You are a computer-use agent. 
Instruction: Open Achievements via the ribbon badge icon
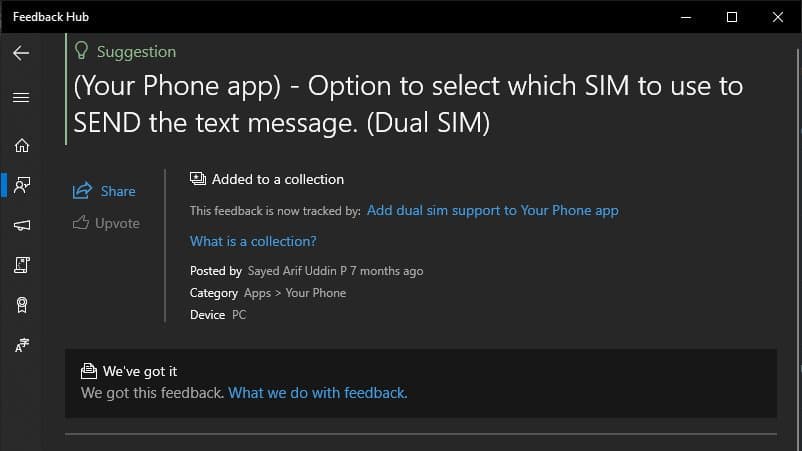pyautogui.click(x=21, y=305)
